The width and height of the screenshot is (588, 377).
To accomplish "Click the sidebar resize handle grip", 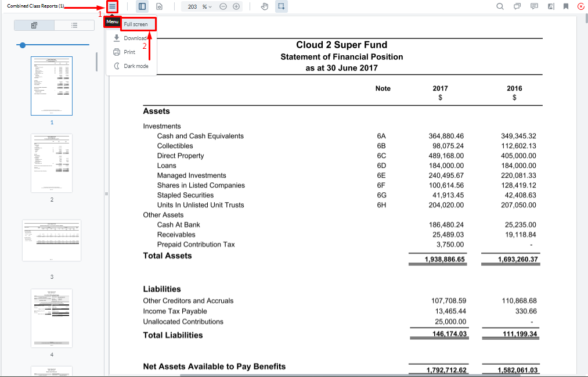I will pos(106,193).
